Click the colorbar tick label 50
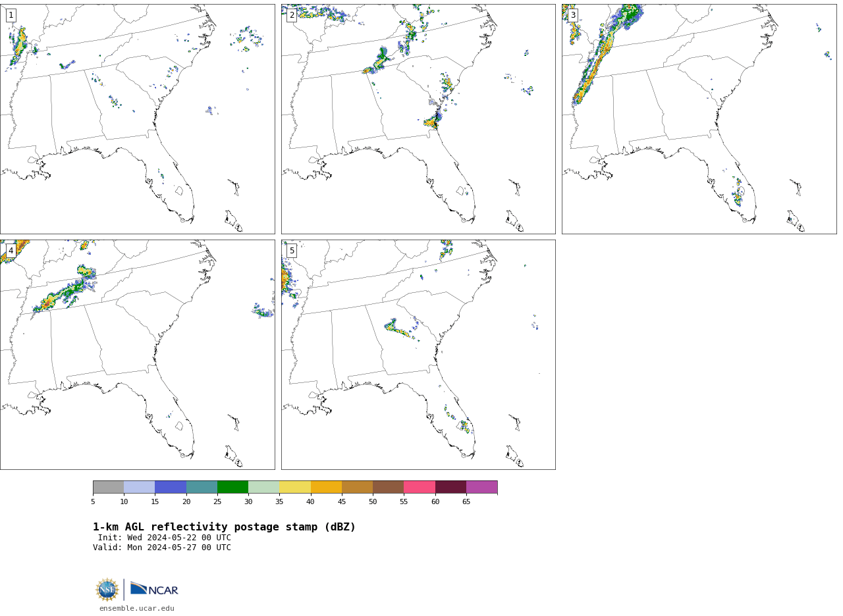Viewport: 843px width, 616px height. (x=373, y=502)
